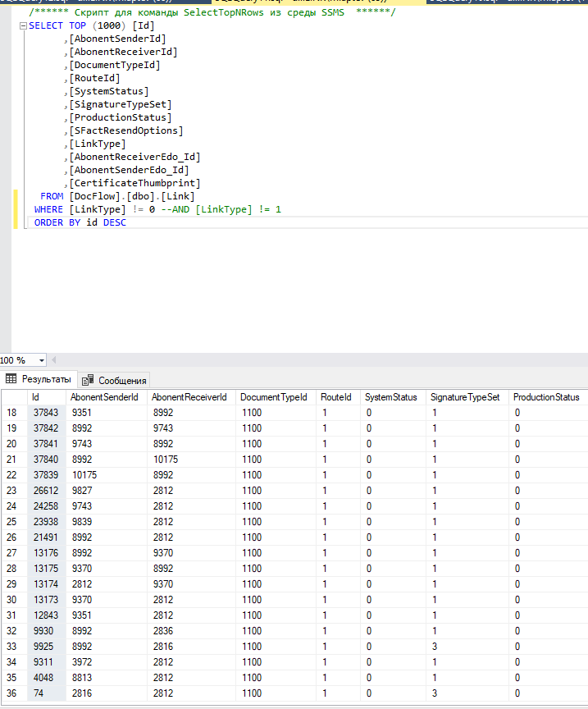Click the Id column header
Screen dimensions: 588x709
coord(35,397)
